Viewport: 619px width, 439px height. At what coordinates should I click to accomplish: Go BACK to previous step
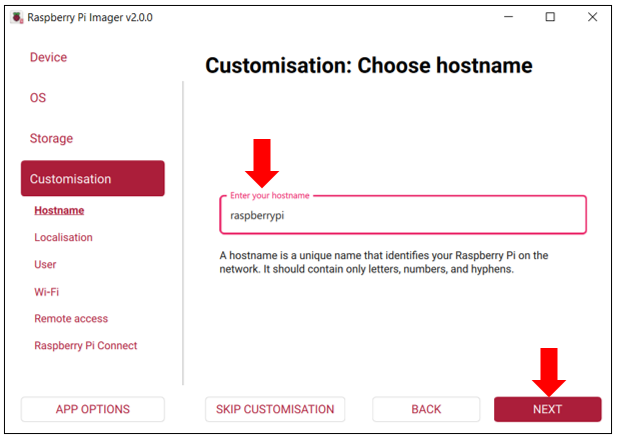point(426,409)
